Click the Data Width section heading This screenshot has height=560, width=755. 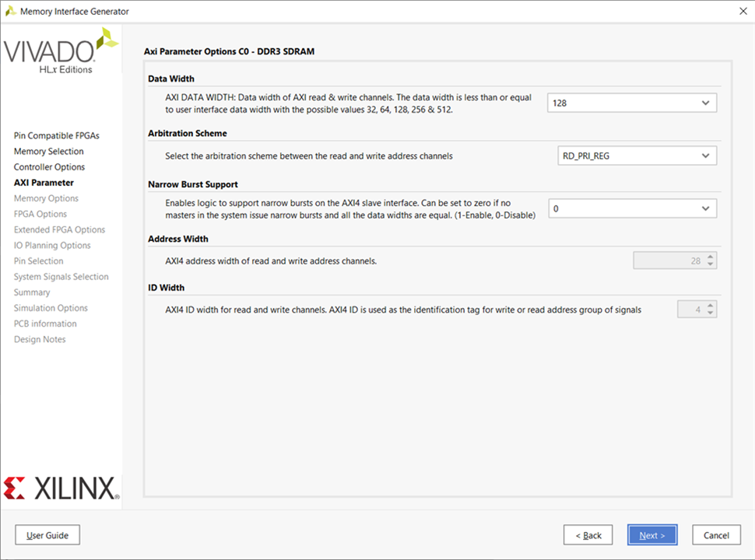click(171, 79)
